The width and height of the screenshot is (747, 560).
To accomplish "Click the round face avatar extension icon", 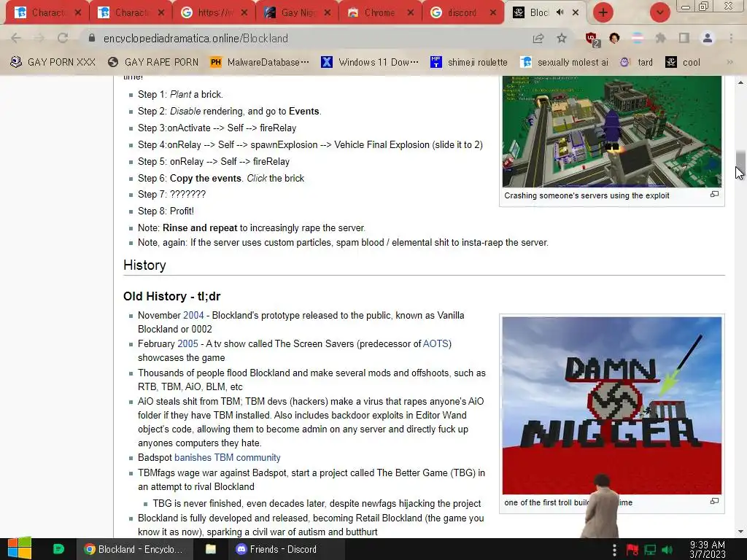I will [x=614, y=38].
